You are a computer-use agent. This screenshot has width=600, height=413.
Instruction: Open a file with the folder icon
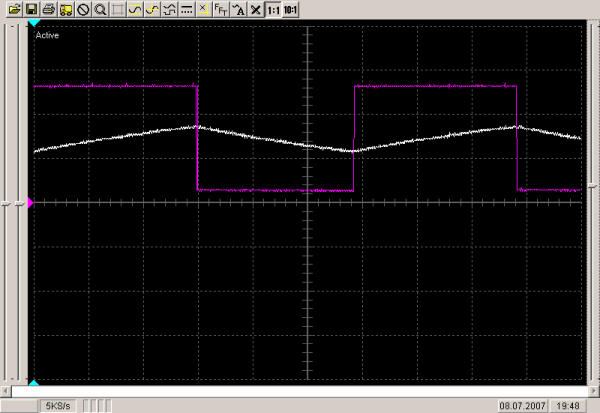13,9
